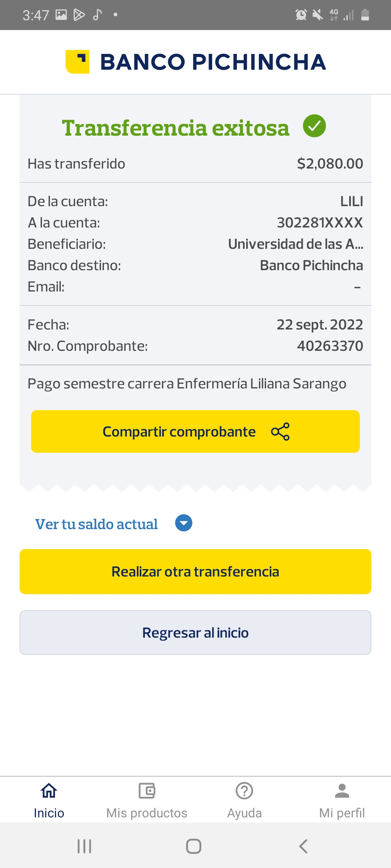Screen dimensions: 391x868
Task: Tap the muted sound status icon
Action: coord(318,15)
